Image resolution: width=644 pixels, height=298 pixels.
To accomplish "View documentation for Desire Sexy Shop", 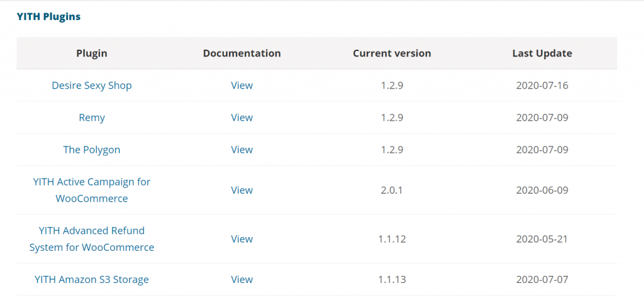I will point(242,86).
